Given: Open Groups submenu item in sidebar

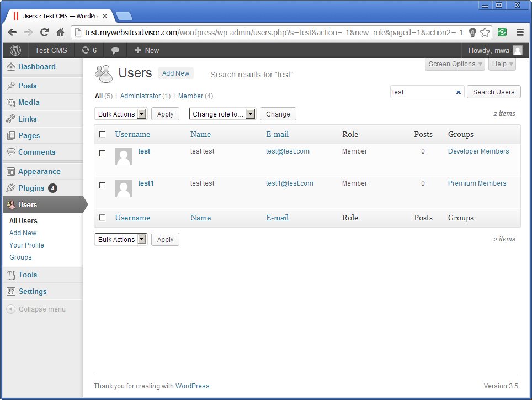Looking at the screenshot, I should (20, 257).
